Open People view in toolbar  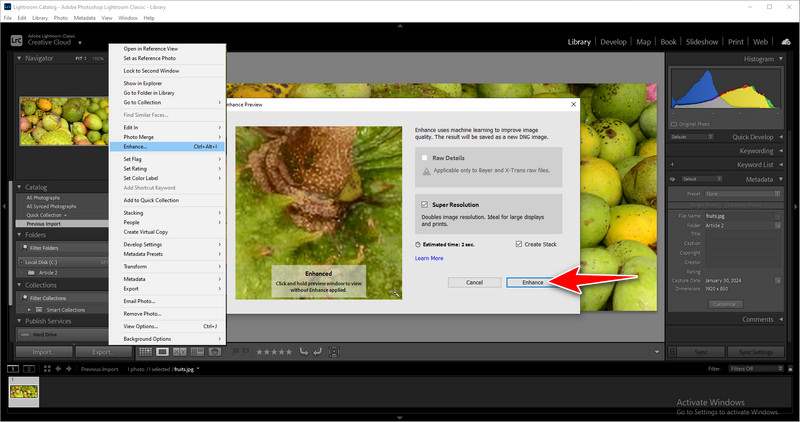point(215,352)
